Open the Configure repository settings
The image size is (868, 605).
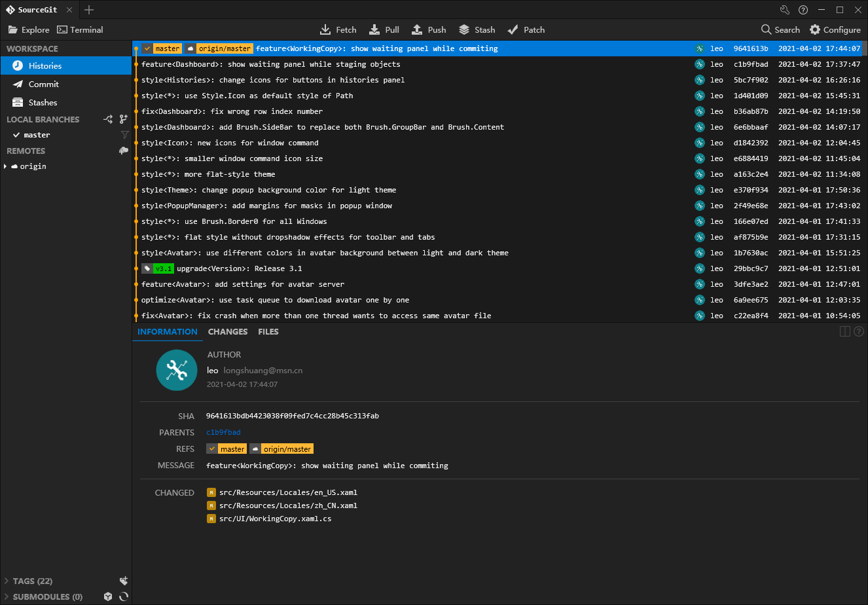point(835,29)
